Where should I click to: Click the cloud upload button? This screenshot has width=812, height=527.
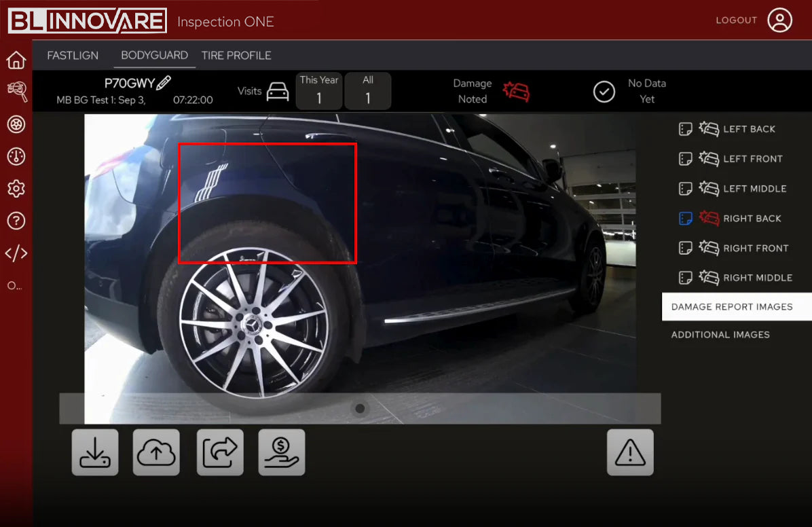[x=156, y=452]
